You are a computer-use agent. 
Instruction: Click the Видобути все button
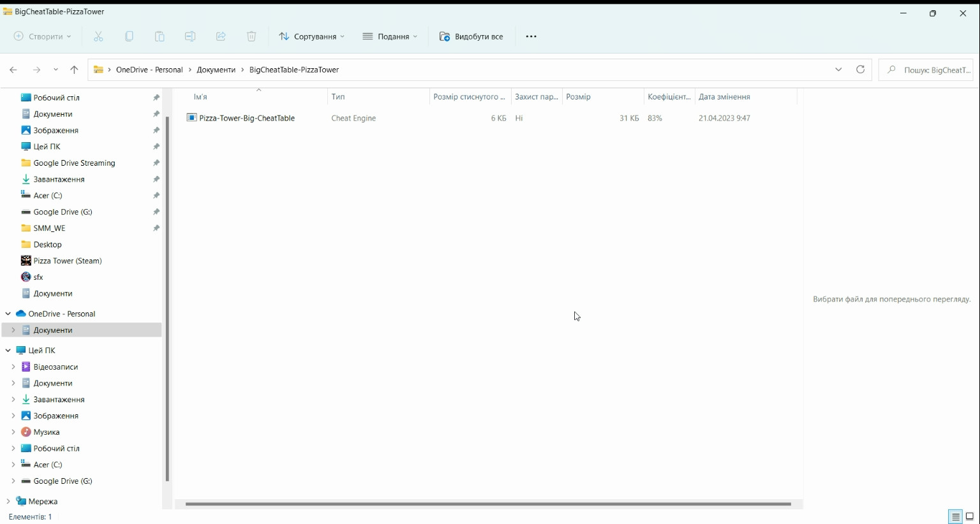[471, 36]
